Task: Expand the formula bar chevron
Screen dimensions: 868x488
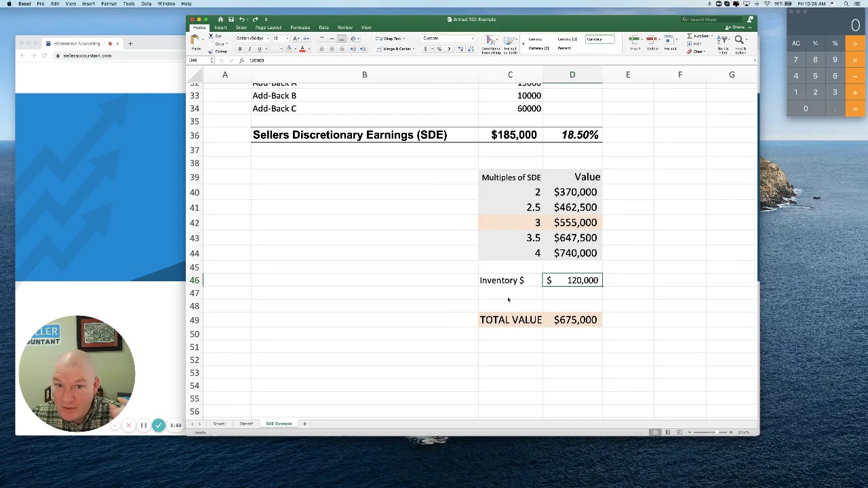Action: pyautogui.click(x=755, y=60)
